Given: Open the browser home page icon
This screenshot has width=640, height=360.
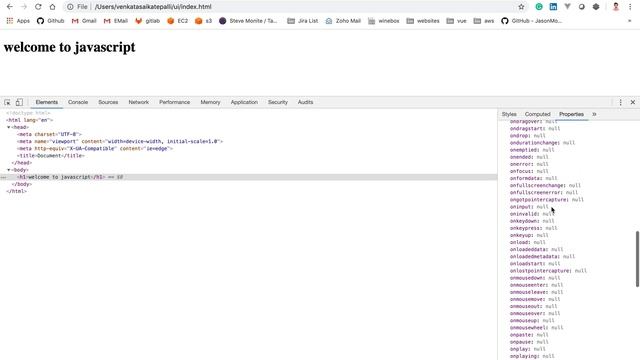Looking at the screenshot, I should (x=52, y=7).
